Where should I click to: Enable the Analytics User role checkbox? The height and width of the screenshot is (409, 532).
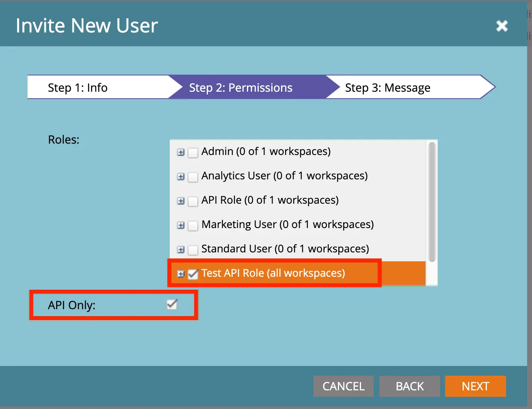(193, 177)
